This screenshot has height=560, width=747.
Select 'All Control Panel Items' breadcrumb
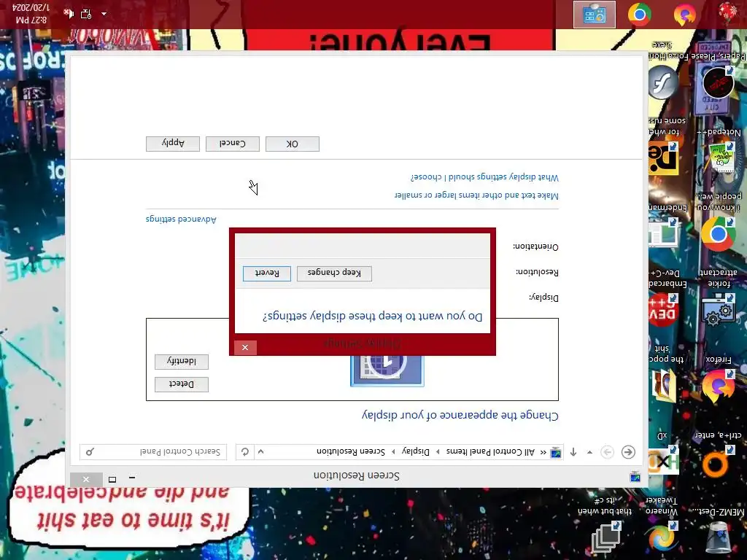tap(491, 451)
